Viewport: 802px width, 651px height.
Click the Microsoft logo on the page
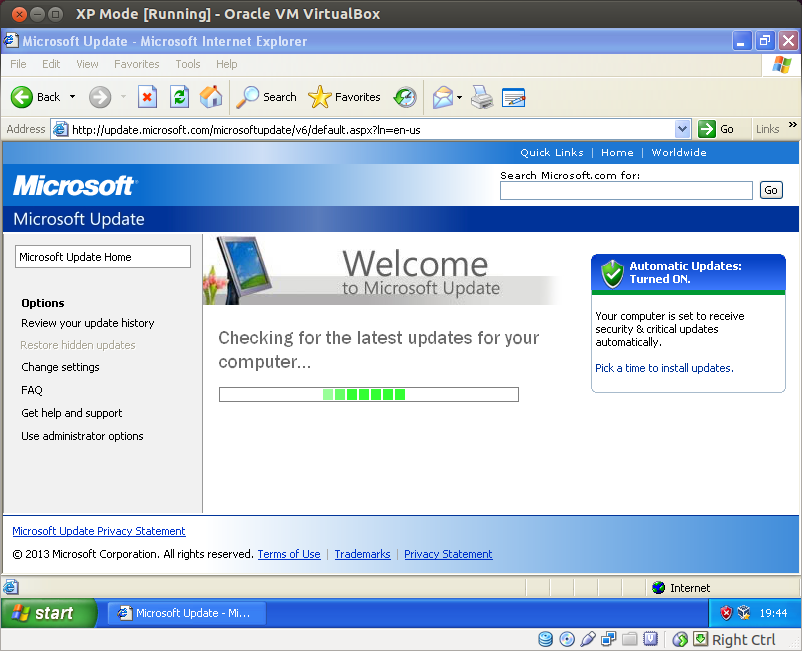click(74, 185)
